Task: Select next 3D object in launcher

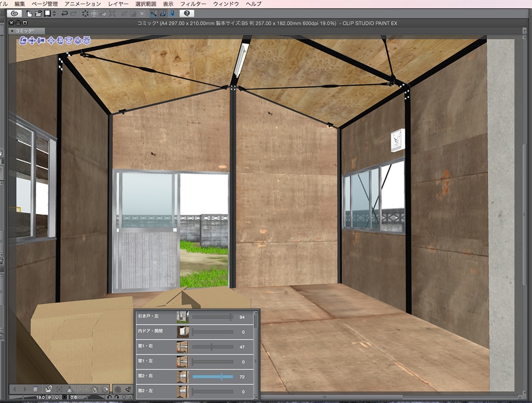Action: point(24,389)
